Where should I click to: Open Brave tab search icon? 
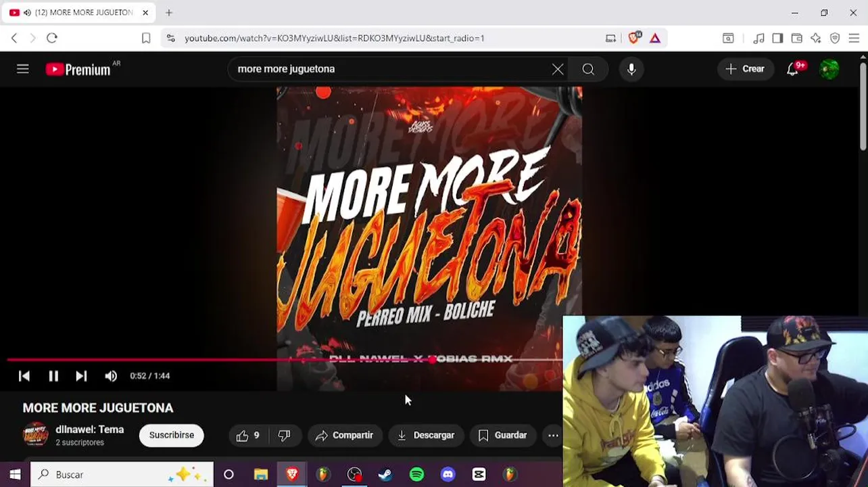coord(728,38)
